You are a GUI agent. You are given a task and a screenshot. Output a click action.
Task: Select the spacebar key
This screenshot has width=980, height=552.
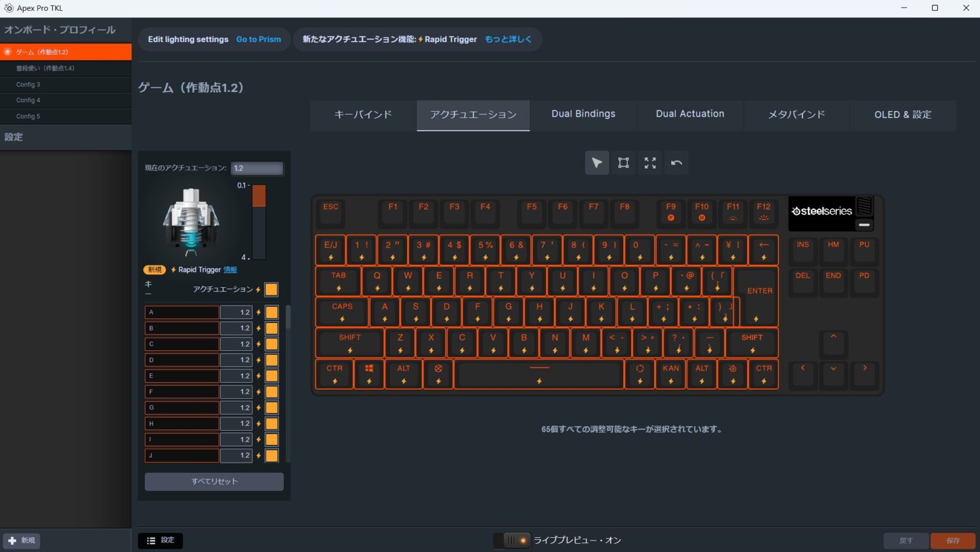pyautogui.click(x=539, y=374)
